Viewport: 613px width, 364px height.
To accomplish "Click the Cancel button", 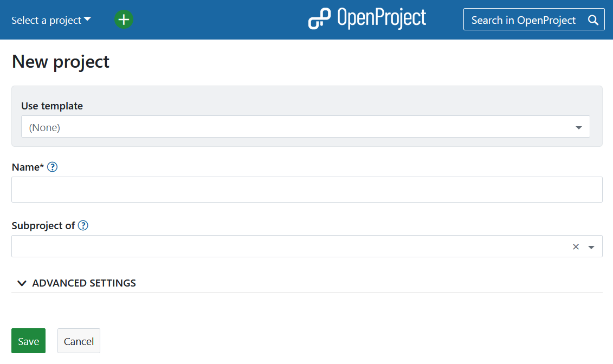I will tap(79, 341).
